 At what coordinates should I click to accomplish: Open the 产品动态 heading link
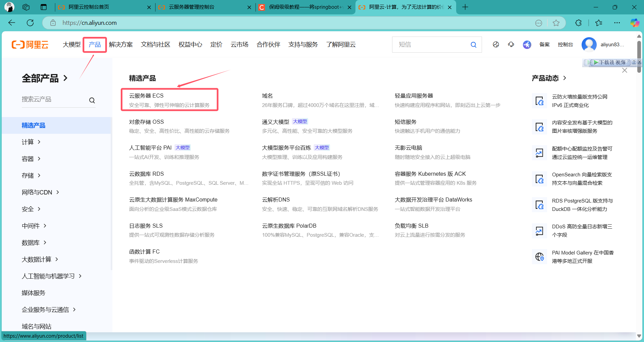coord(549,78)
